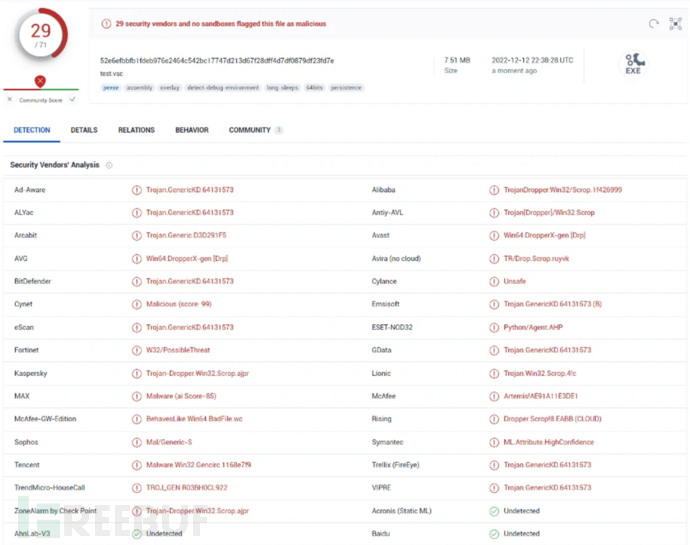
Task: Click the Mal/Generic-S detection name
Action: coord(169,442)
